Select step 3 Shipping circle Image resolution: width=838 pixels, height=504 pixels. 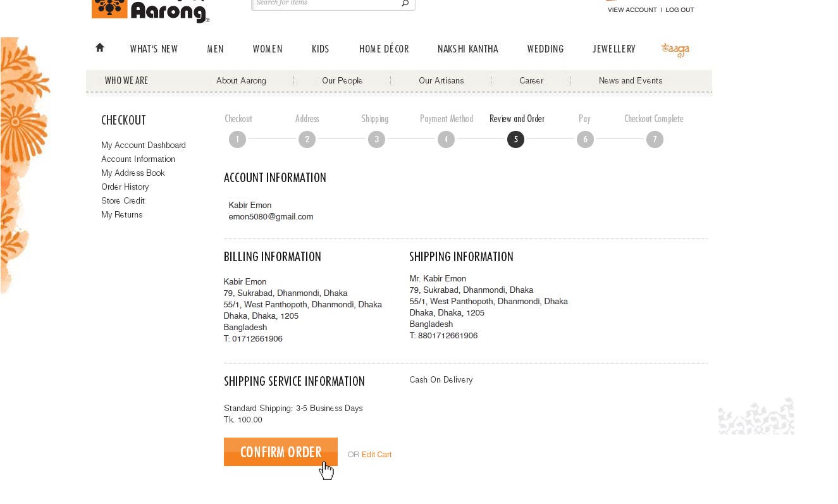376,139
